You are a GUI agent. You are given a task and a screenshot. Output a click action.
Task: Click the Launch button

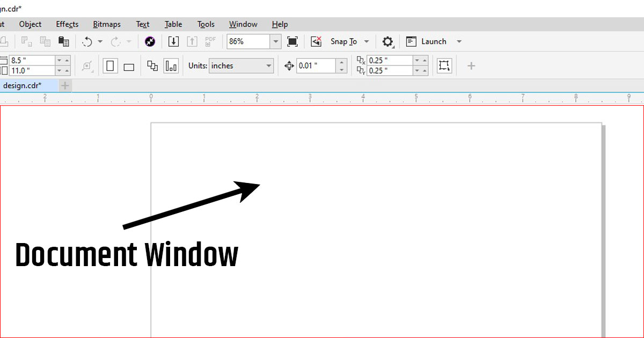click(434, 41)
